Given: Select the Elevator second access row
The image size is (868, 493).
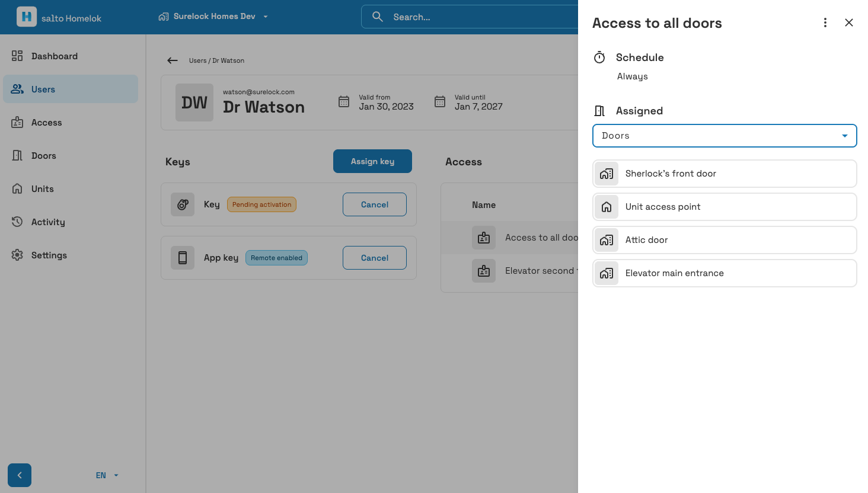Looking at the screenshot, I should [510, 271].
